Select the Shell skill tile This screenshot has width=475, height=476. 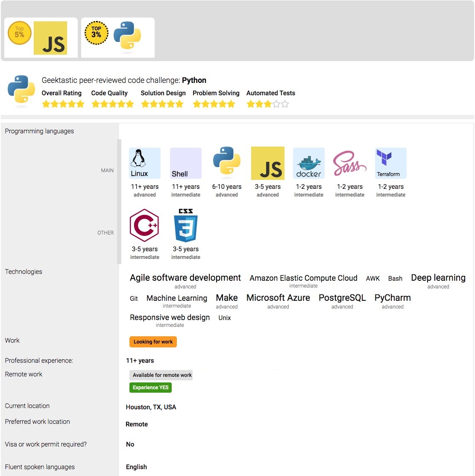pyautogui.click(x=186, y=163)
